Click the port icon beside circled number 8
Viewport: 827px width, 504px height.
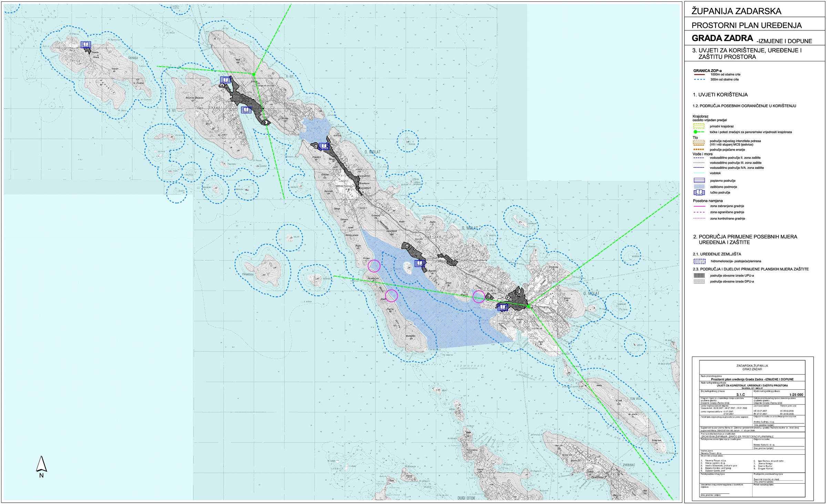[x=225, y=80]
